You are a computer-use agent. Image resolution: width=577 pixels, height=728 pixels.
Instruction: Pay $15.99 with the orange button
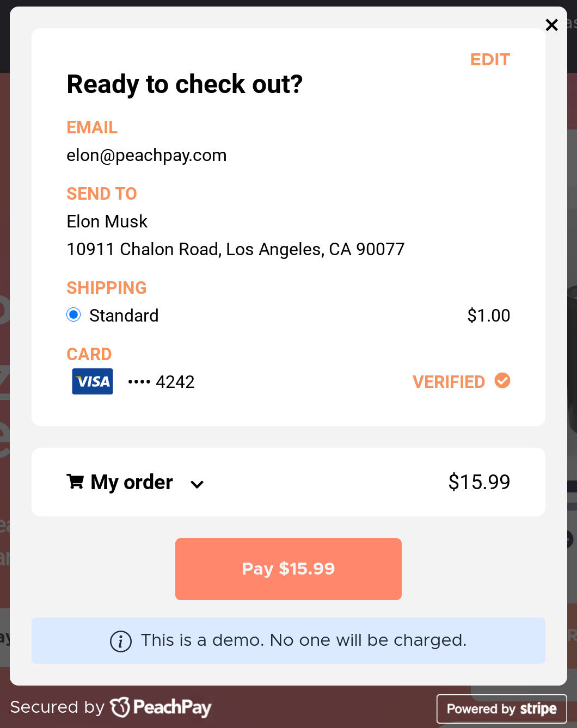click(x=288, y=569)
